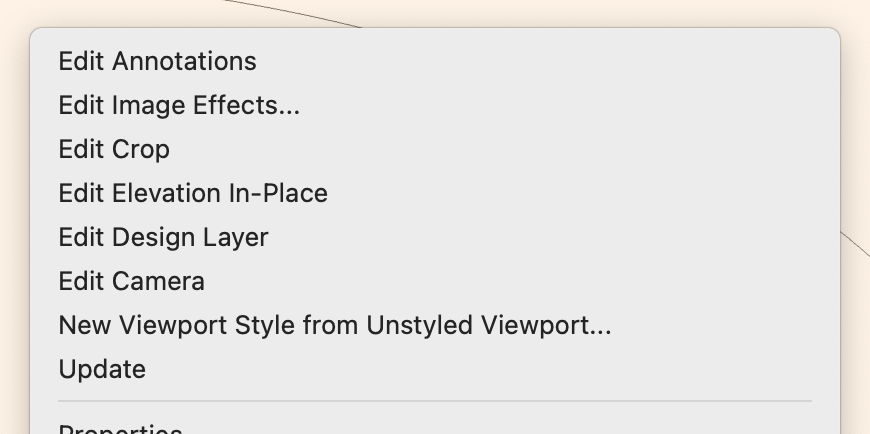The width and height of the screenshot is (870, 434).
Task: Choose Edit Camera menu item
Action: pos(131,282)
